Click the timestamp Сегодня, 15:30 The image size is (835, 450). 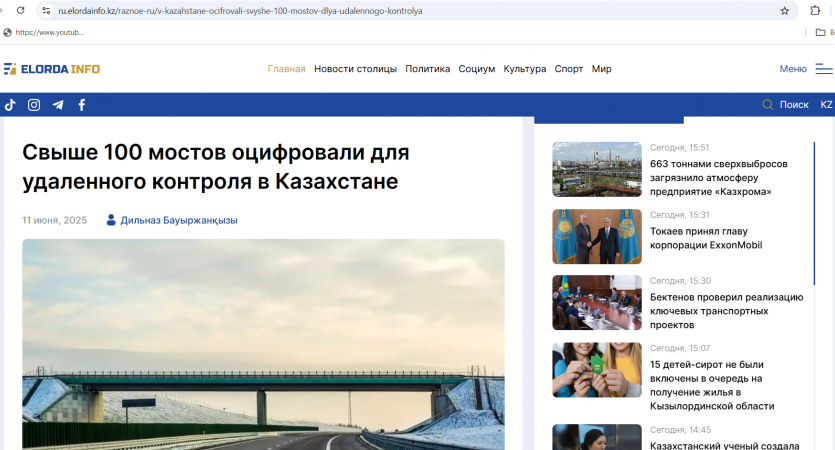[x=680, y=281]
